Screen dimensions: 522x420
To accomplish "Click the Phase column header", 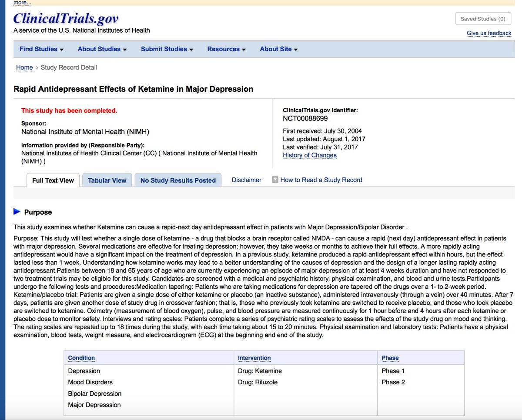I will click(390, 358).
